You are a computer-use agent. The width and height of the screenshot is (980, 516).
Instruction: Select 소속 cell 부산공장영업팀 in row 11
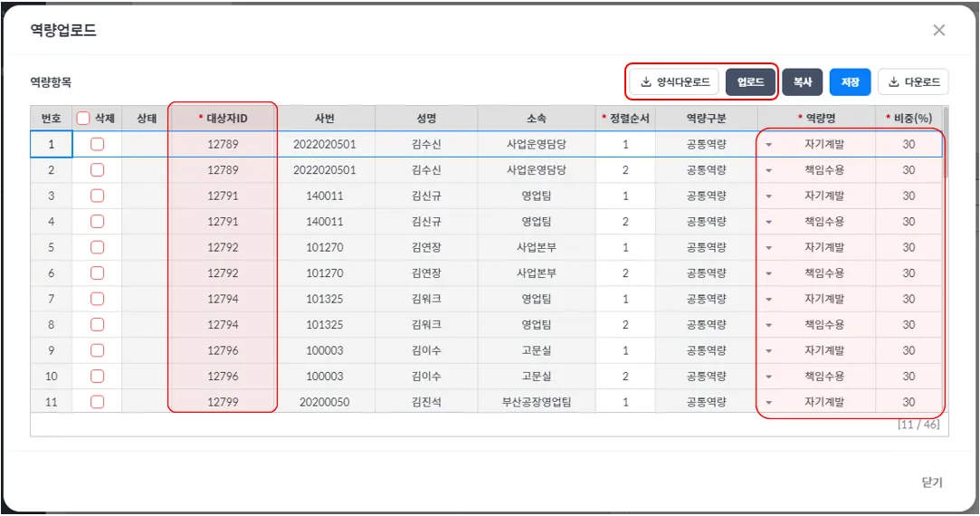coord(537,402)
